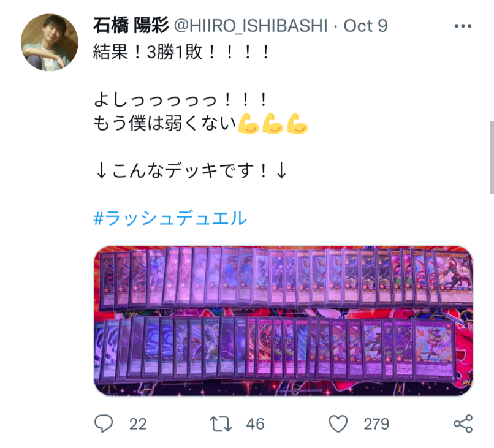The image size is (494, 448).
Task: Open the share icon
Action: point(463,423)
